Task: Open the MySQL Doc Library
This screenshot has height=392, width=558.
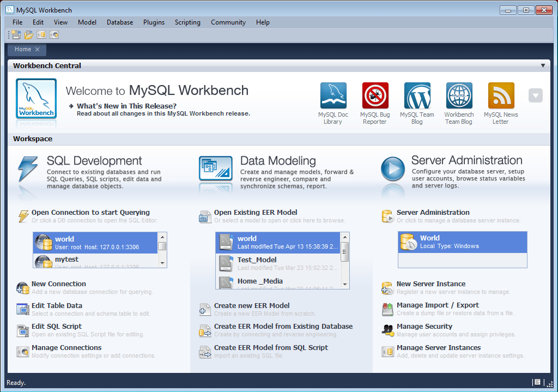Action: click(x=333, y=95)
